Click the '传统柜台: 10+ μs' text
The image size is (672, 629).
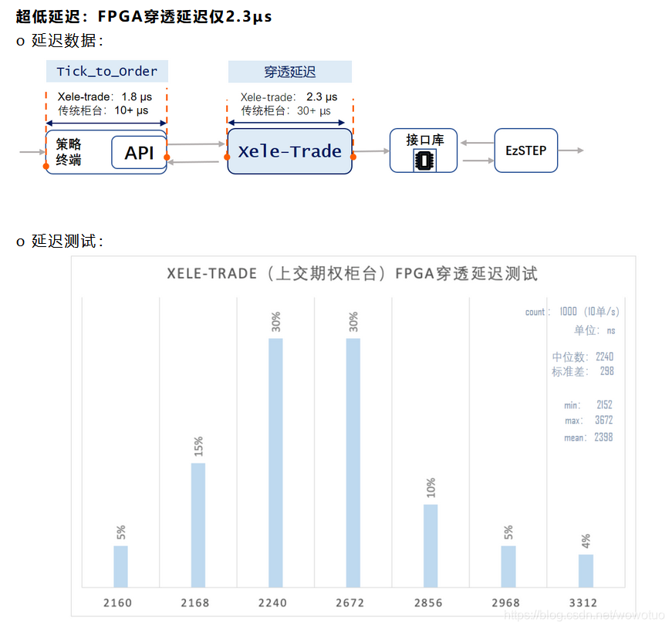[103, 110]
